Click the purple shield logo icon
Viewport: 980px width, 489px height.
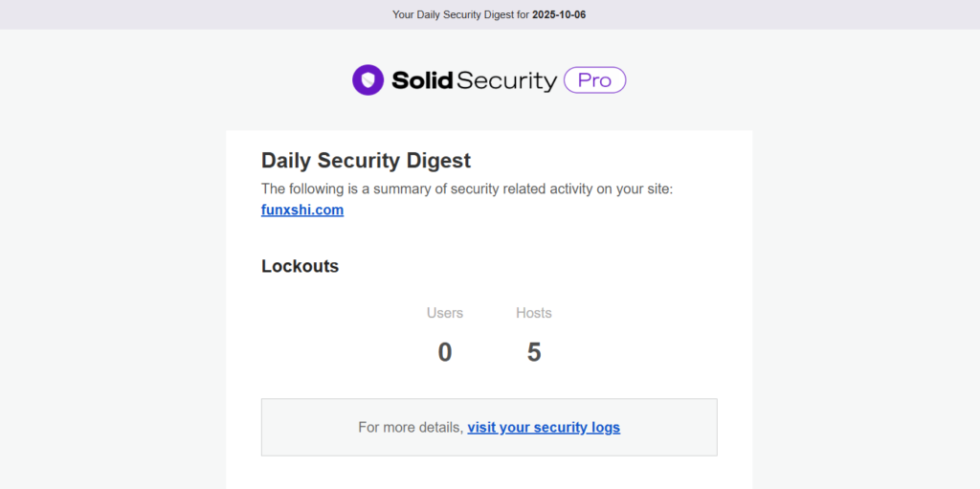coord(367,79)
